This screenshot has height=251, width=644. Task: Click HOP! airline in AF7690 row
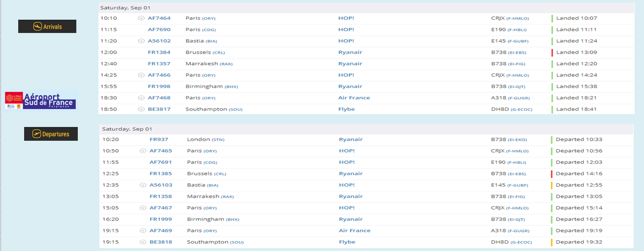[x=346, y=30]
